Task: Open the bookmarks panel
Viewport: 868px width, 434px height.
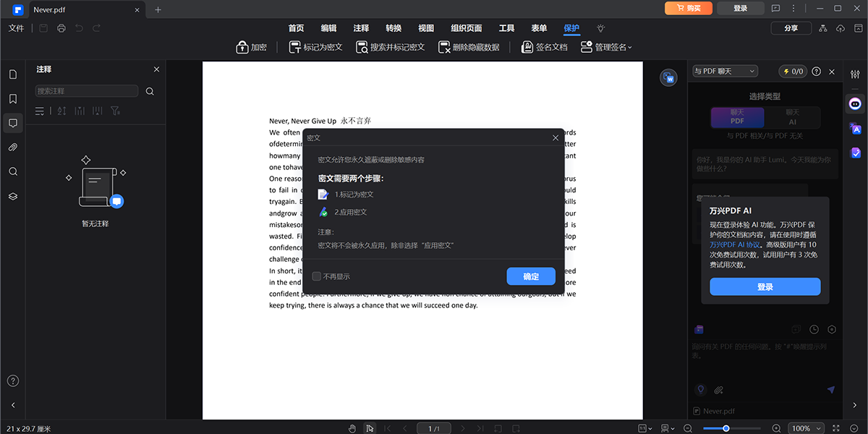Action: pos(12,98)
